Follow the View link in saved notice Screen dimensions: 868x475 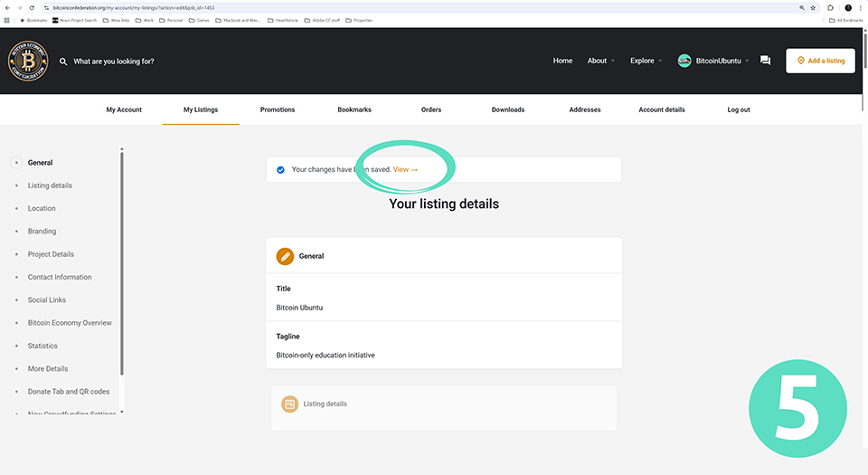click(405, 169)
